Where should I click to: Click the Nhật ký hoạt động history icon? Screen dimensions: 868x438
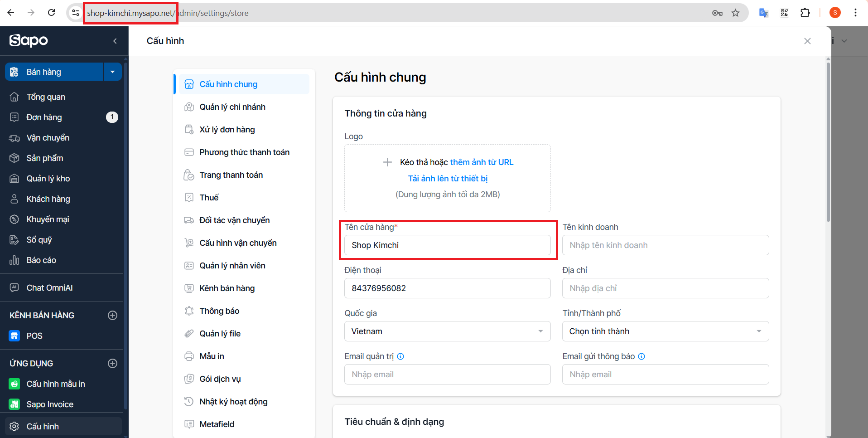[189, 402]
